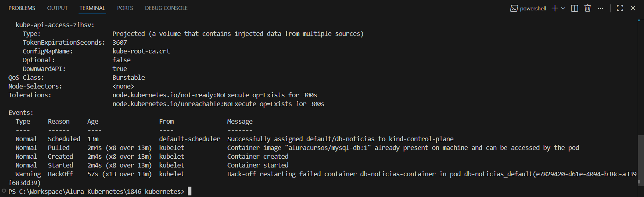Open the more actions ellipsis menu

click(x=601, y=8)
